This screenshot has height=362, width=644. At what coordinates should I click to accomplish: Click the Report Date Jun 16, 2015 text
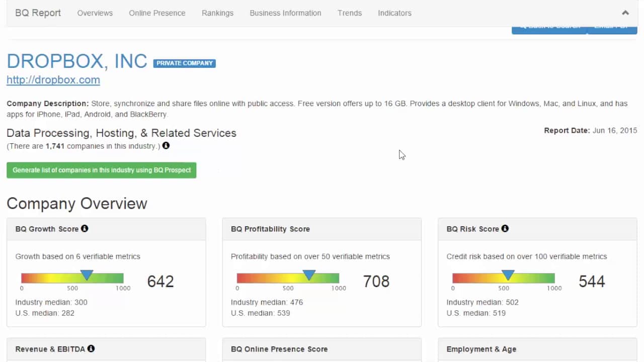(x=591, y=130)
